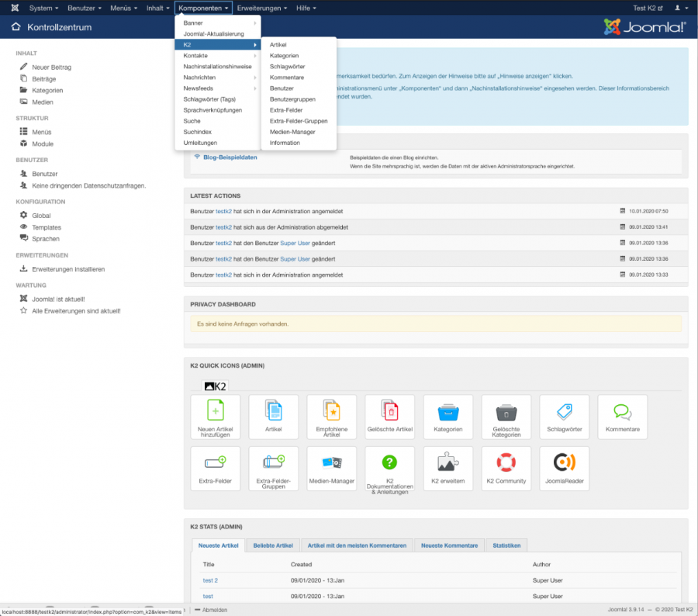The image size is (698, 616).
Task: Open the Kommentare quick icon
Action: [622, 417]
